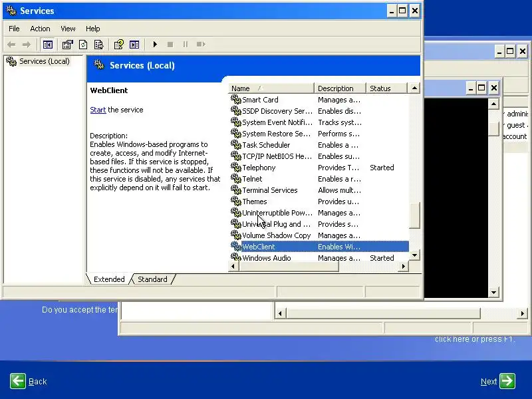Select the System Event Notification service icon
Viewport: 532px width, 399px height.
[236, 122]
